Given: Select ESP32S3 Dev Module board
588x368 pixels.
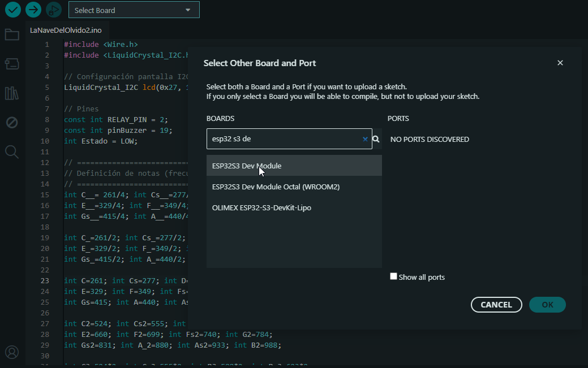Looking at the screenshot, I should (294, 166).
